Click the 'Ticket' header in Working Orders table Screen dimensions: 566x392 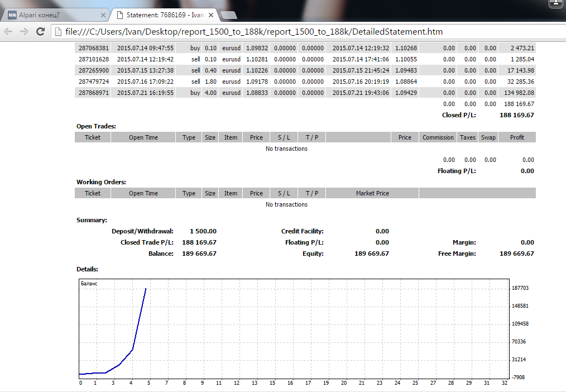tap(93, 193)
